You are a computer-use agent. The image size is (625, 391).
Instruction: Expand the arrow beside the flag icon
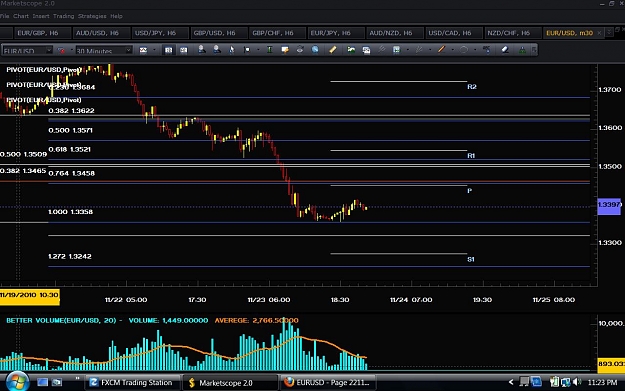(258, 50)
